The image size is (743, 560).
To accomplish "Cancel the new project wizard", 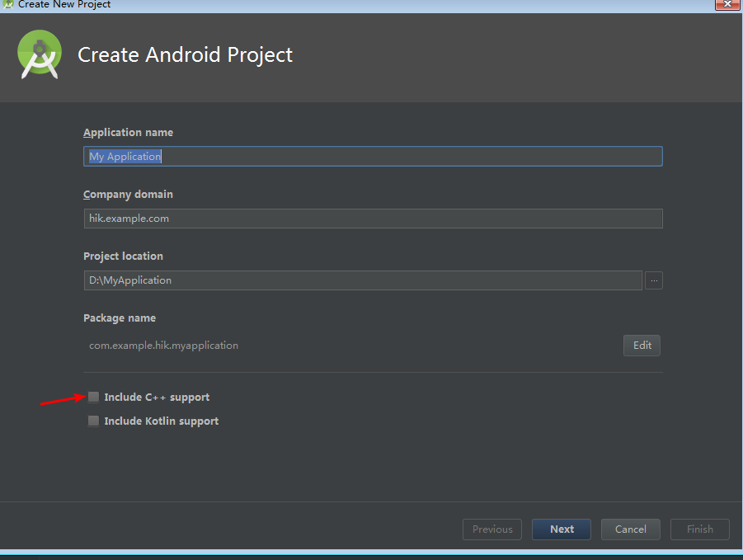I will coord(630,529).
